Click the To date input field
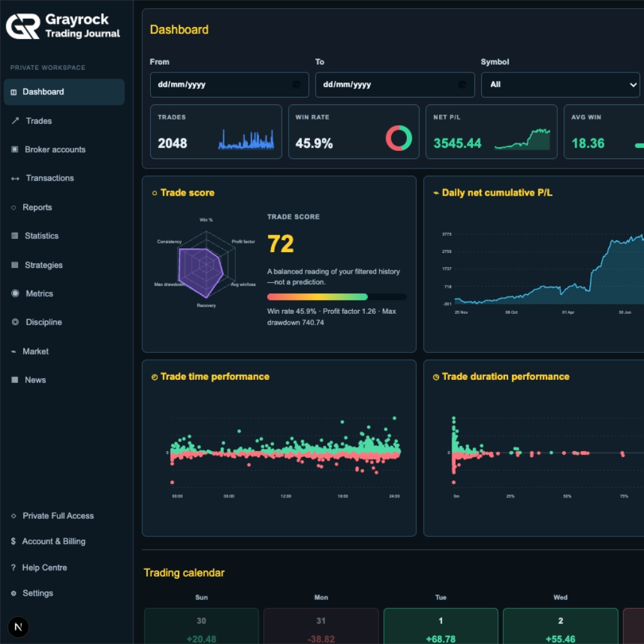The width and height of the screenshot is (644, 644). [395, 85]
